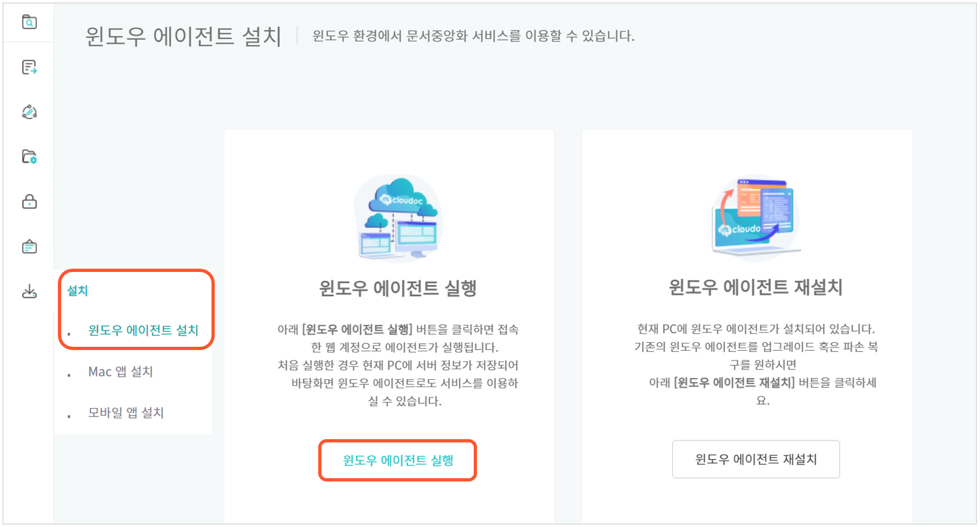Click the bold [윈도우 에이전트 재설치] text in the description
The height and width of the screenshot is (527, 980).
pos(735,383)
